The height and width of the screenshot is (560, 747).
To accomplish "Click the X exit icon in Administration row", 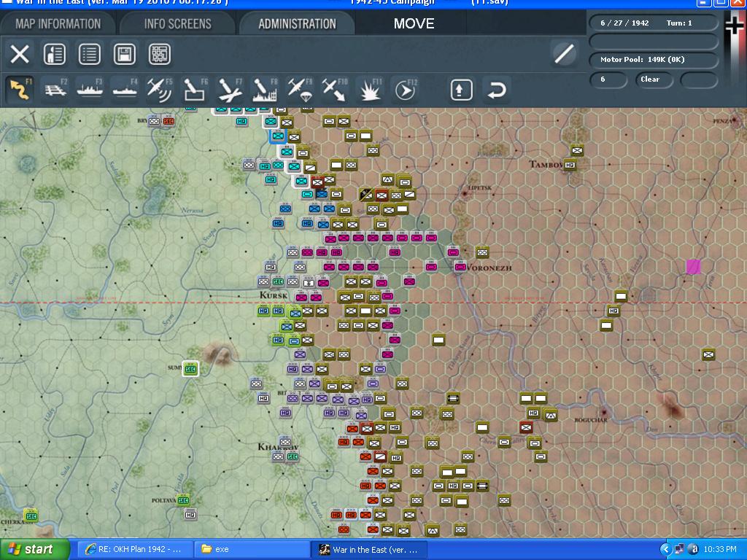I will (20, 54).
